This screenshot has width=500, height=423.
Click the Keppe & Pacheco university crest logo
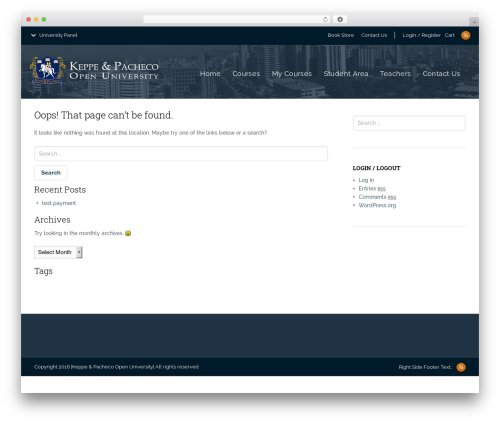tap(48, 70)
